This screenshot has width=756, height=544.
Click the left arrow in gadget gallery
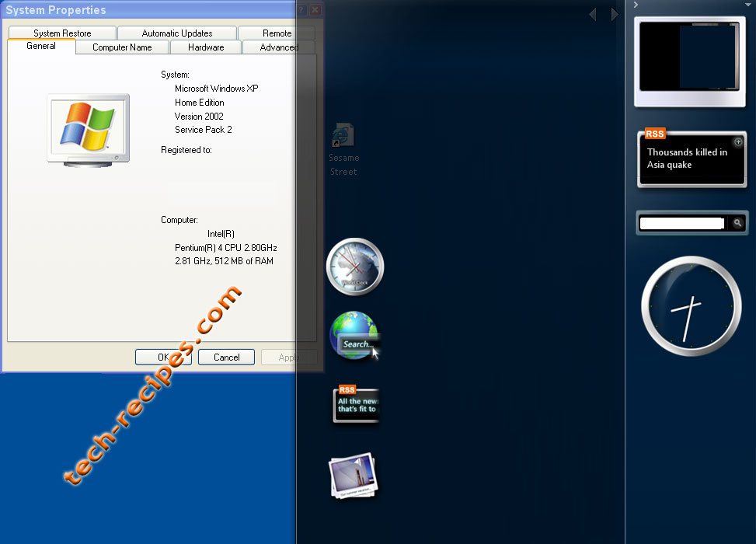pyautogui.click(x=593, y=15)
